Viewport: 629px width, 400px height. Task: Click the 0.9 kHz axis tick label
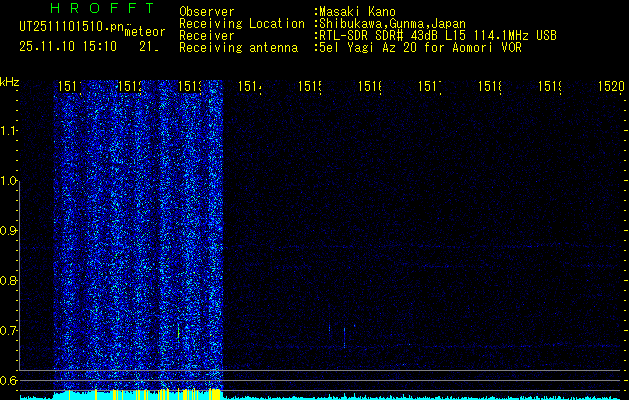tap(8, 231)
